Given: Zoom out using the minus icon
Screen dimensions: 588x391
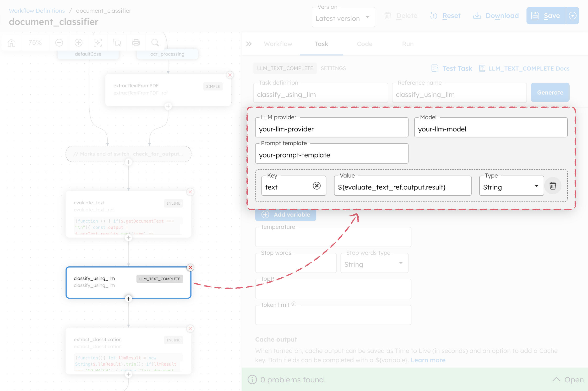Looking at the screenshot, I should (59, 42).
